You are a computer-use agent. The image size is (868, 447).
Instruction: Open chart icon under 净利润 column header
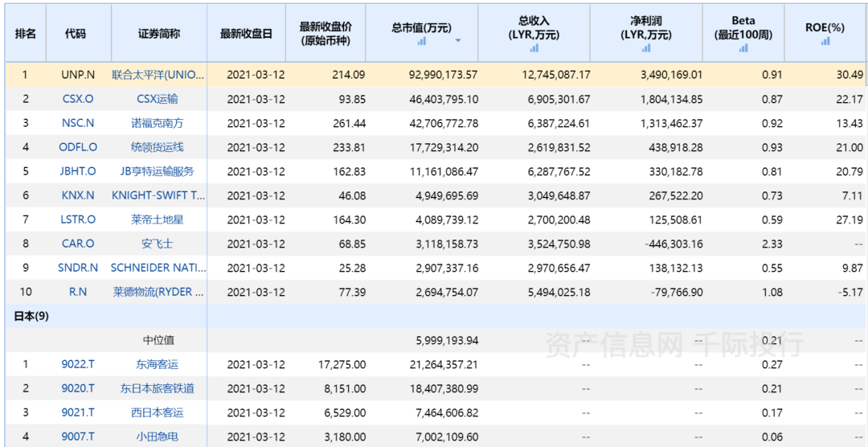coord(646,48)
